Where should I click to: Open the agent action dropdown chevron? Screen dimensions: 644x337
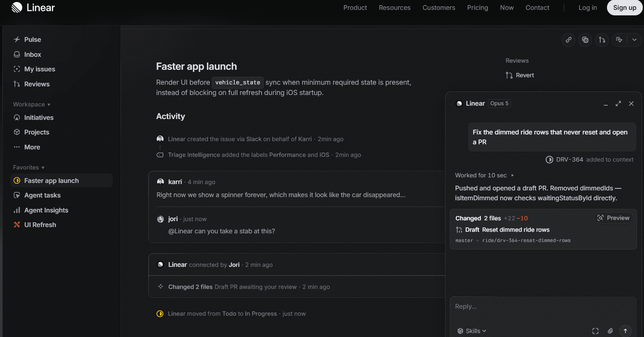click(634, 40)
